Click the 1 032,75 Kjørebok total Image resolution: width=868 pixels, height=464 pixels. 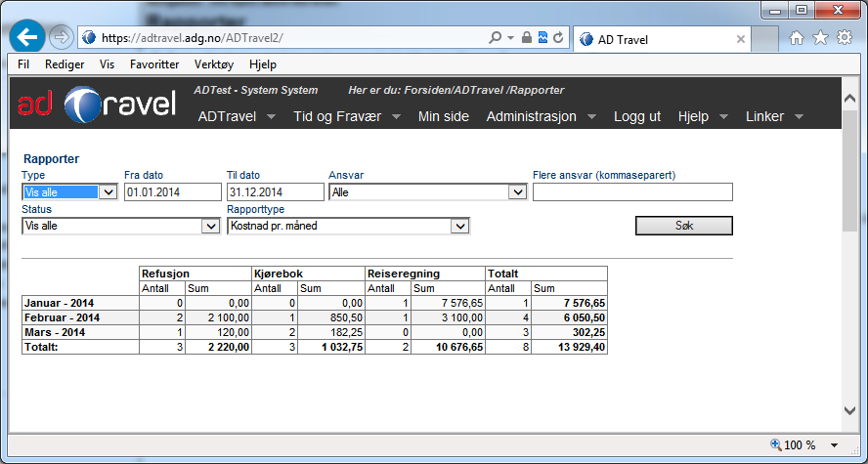342,348
